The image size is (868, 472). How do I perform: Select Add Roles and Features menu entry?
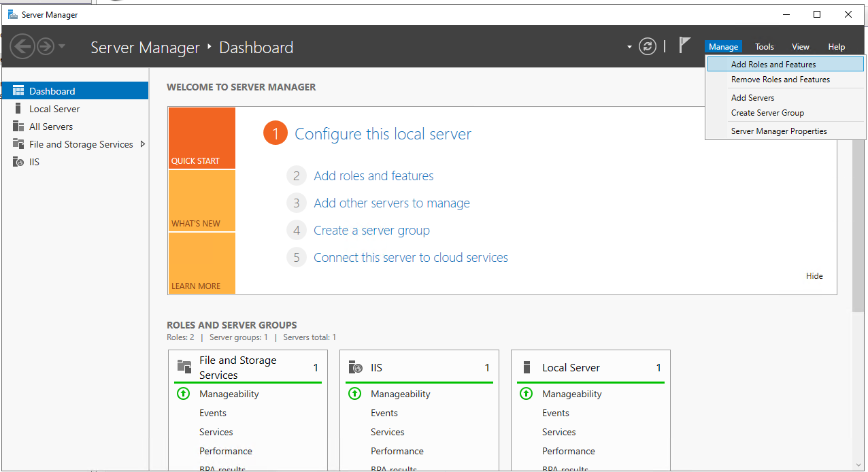click(x=773, y=65)
